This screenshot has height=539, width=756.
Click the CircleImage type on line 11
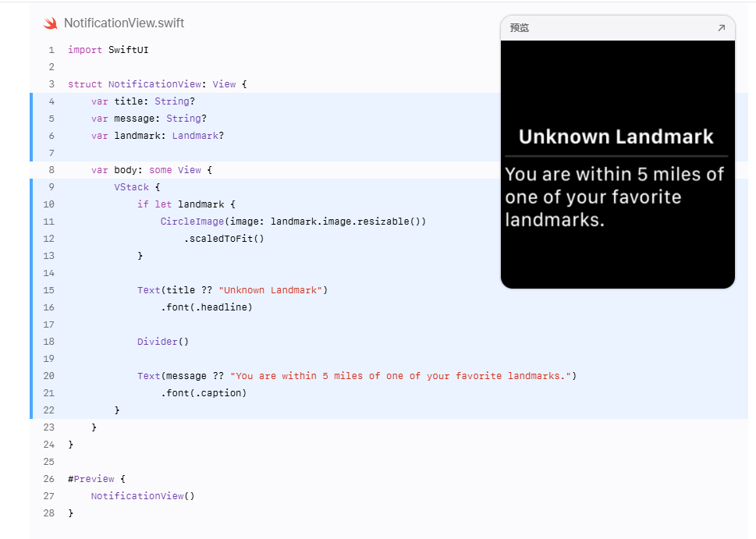(192, 222)
